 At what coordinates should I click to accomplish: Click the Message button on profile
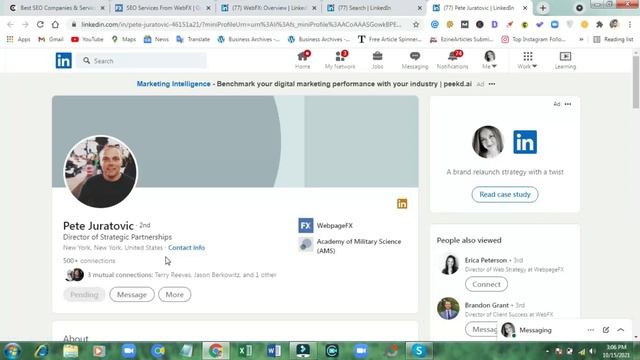(x=132, y=294)
